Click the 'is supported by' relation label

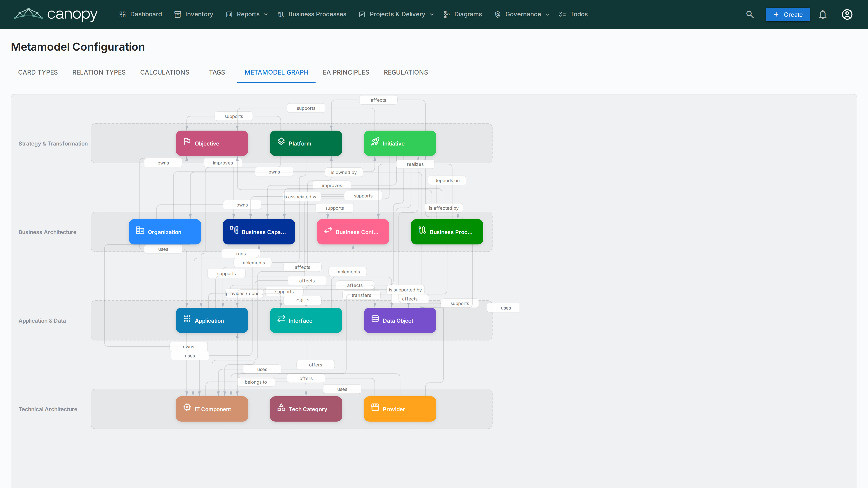405,290
